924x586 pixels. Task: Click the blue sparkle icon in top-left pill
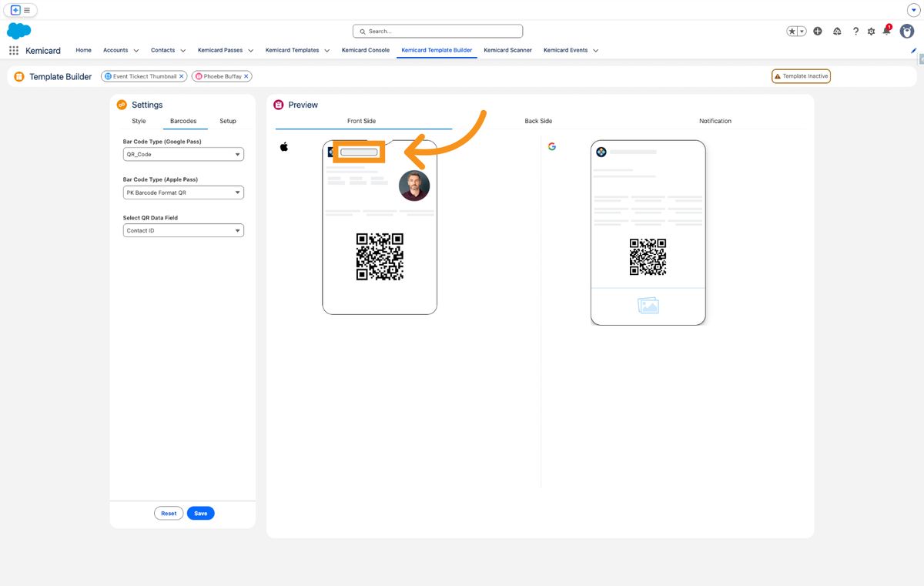15,10
